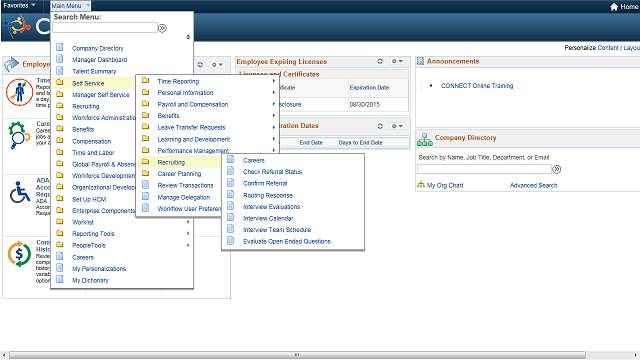Click the Company Directory search go icon

pyautogui.click(x=557, y=169)
